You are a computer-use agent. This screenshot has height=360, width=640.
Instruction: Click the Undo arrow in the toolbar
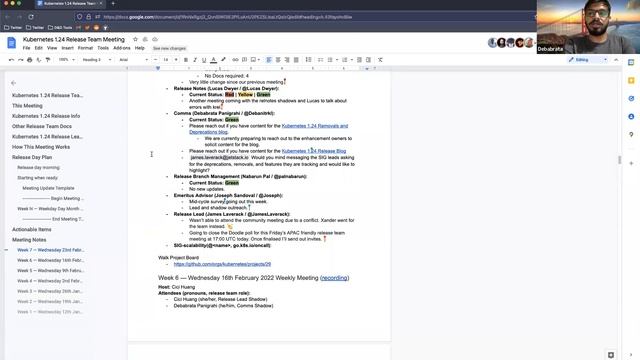click(11, 60)
